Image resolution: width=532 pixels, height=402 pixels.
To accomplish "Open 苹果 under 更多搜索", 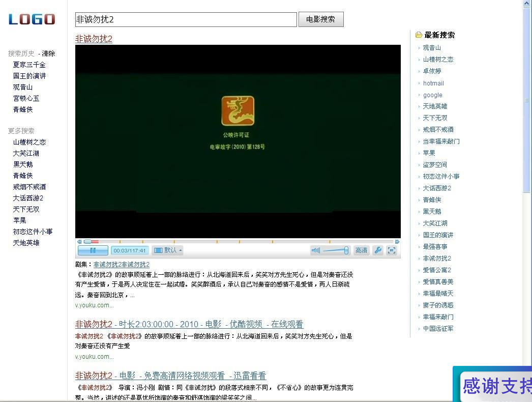I will (x=20, y=221).
